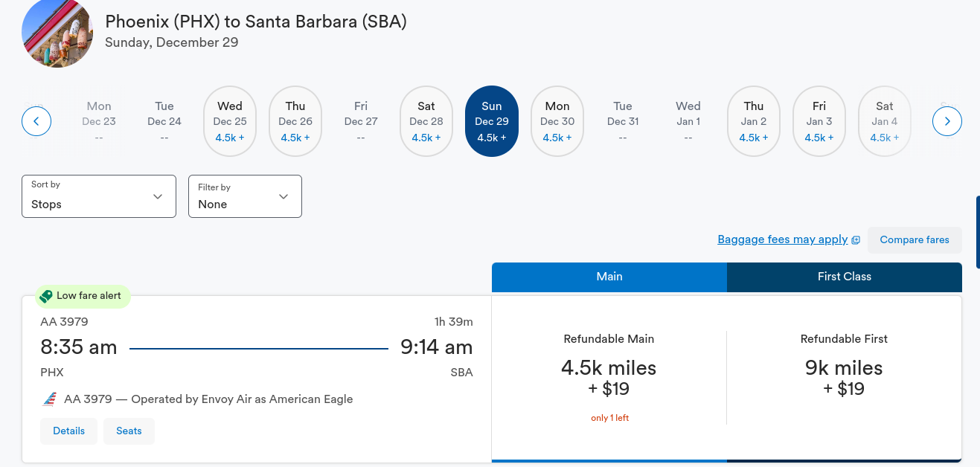Screen dimensions: 980x467
Task: Go to previous dates with left arrow
Action: [36, 121]
